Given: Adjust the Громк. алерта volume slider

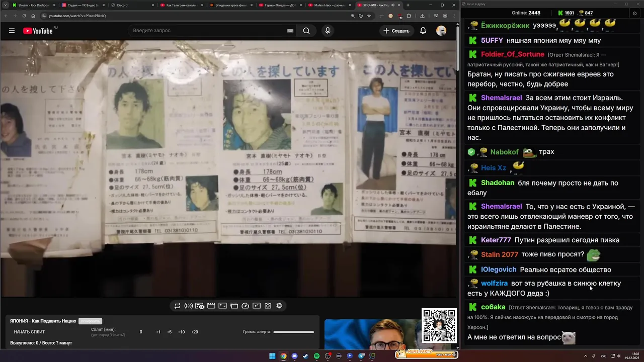Looking at the screenshot, I should (x=294, y=332).
